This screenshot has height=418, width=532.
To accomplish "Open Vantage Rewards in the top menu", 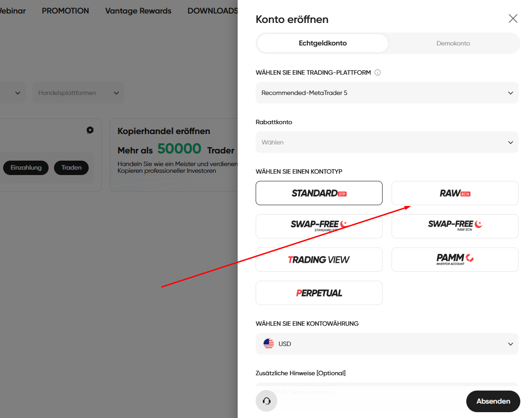I will 138,11.
